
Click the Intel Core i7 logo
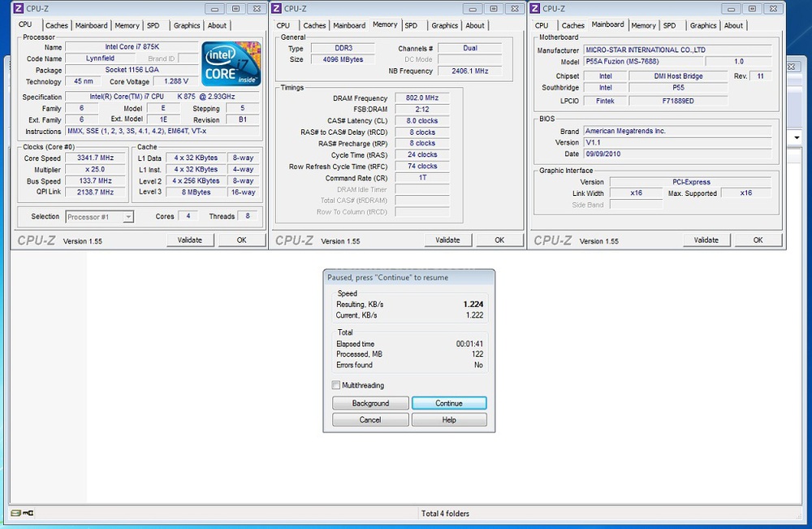[231, 63]
